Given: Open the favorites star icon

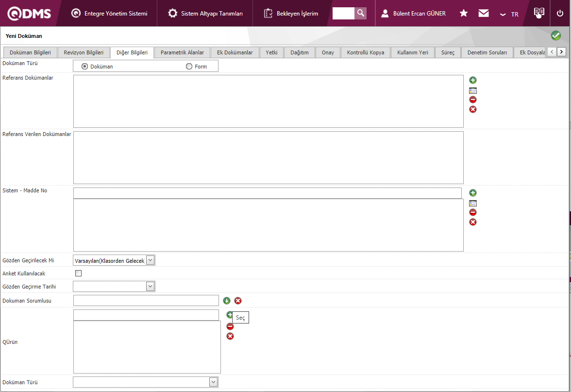Looking at the screenshot, I should pyautogui.click(x=464, y=13).
